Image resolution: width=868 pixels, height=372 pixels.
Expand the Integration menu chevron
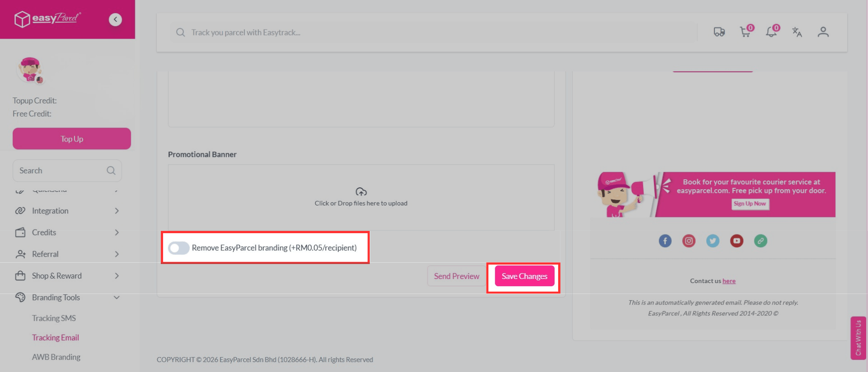(x=117, y=211)
